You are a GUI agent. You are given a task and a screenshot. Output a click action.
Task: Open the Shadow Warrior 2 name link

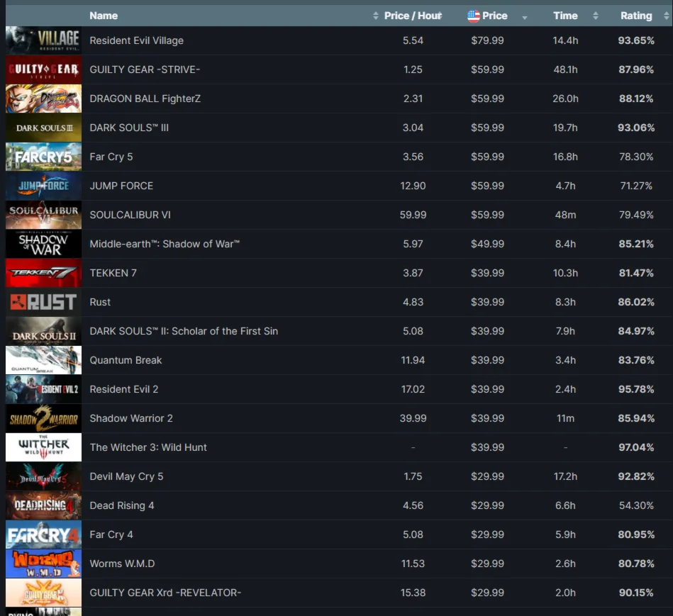(x=131, y=418)
